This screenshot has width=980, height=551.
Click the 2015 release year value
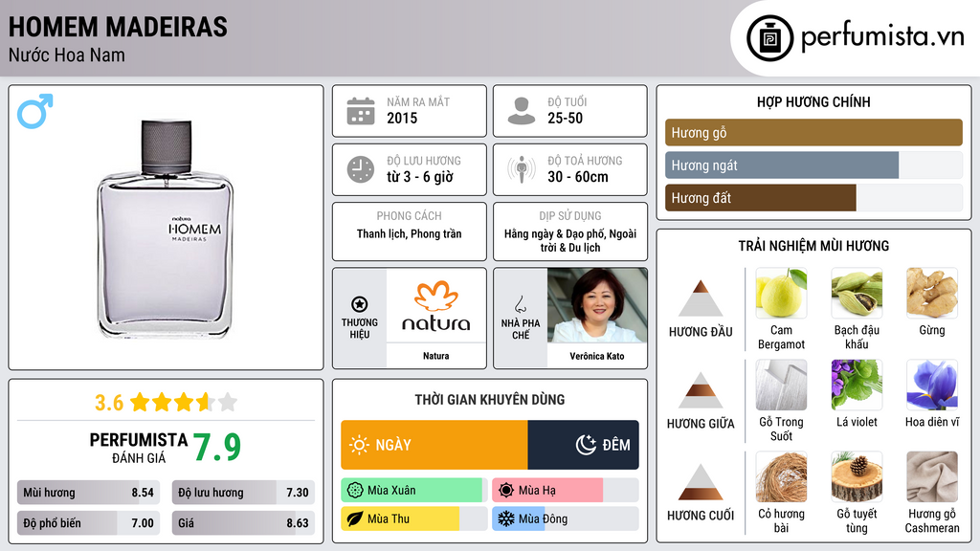[402, 118]
